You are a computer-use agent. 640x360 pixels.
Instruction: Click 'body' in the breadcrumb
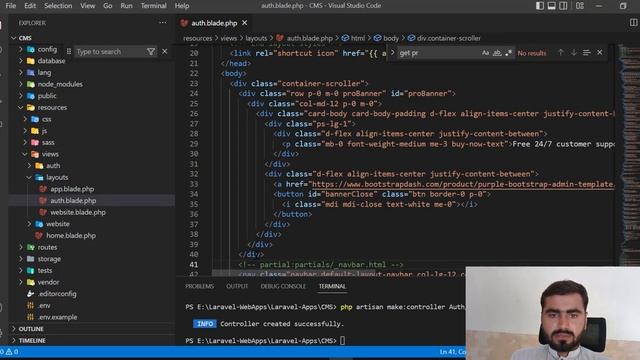tap(391, 38)
